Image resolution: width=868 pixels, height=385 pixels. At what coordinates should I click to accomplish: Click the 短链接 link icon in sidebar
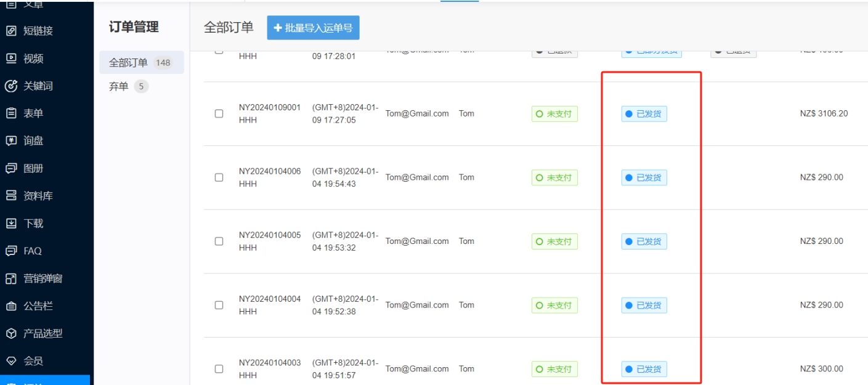click(11, 31)
